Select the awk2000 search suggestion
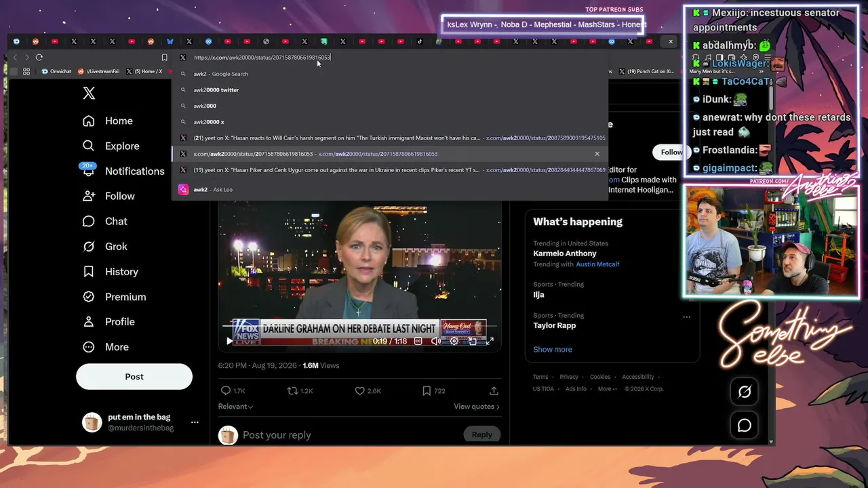Screen dimensions: 868x488 pos(390,106)
